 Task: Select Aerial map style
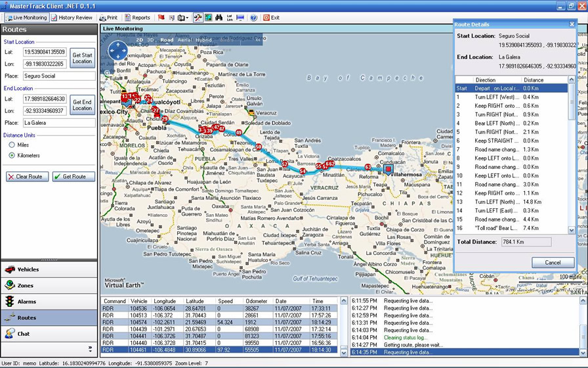(185, 40)
